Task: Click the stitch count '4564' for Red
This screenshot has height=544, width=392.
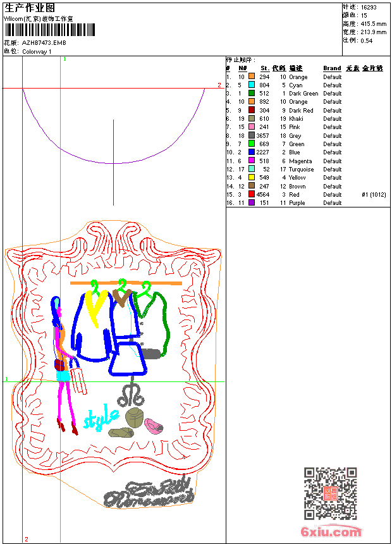Action: 262,195
